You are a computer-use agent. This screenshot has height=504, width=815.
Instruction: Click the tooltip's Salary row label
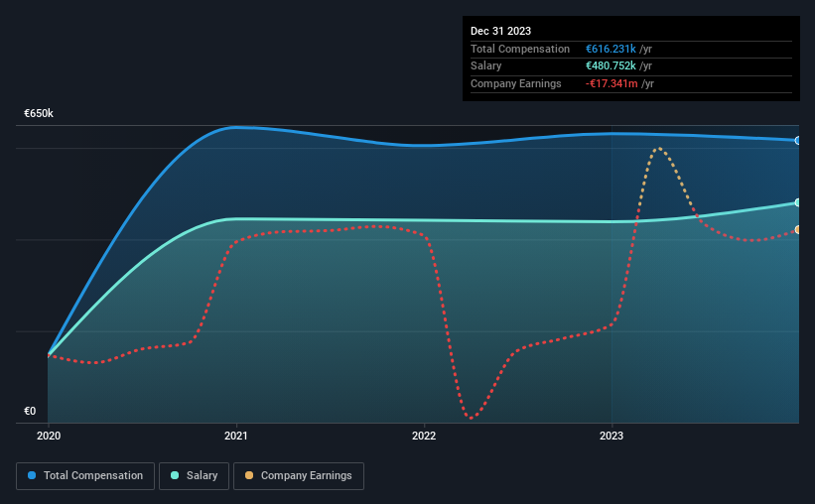[x=486, y=66]
